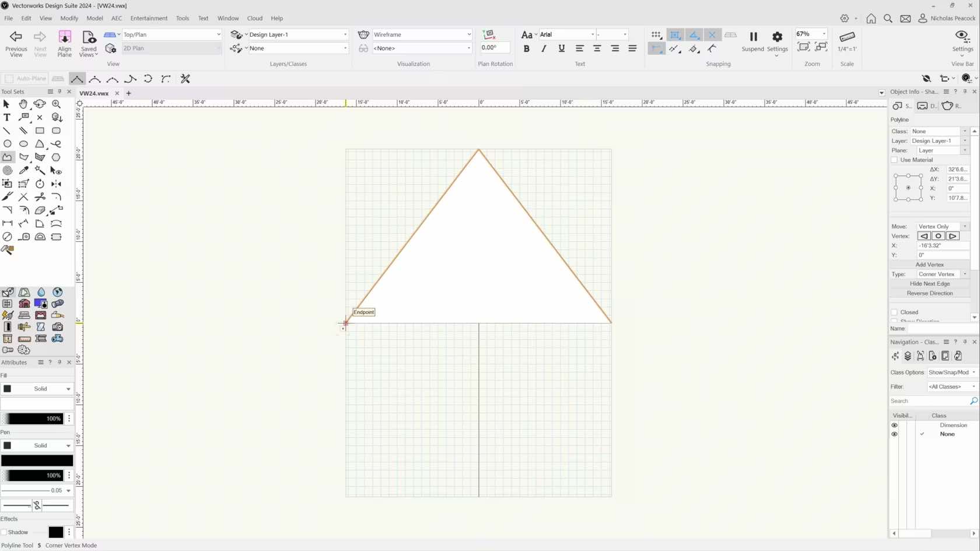Select the Text tool
Viewport: 980px width, 551px height.
click(6, 117)
